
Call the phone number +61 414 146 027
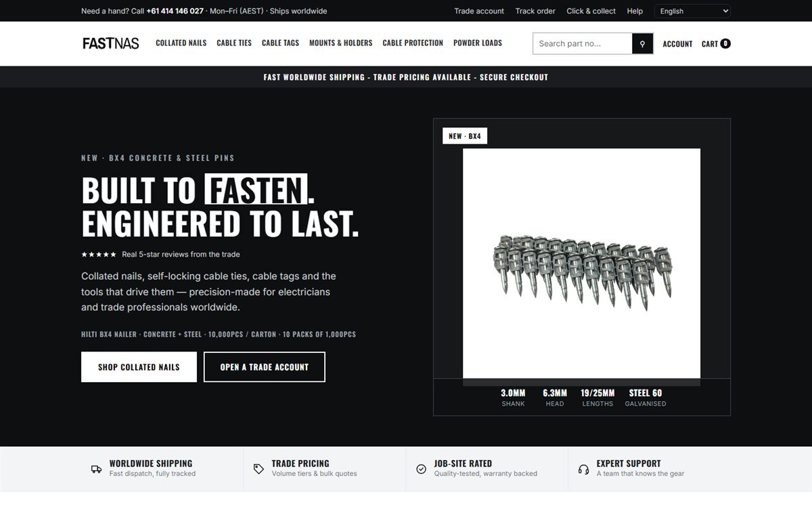point(175,11)
